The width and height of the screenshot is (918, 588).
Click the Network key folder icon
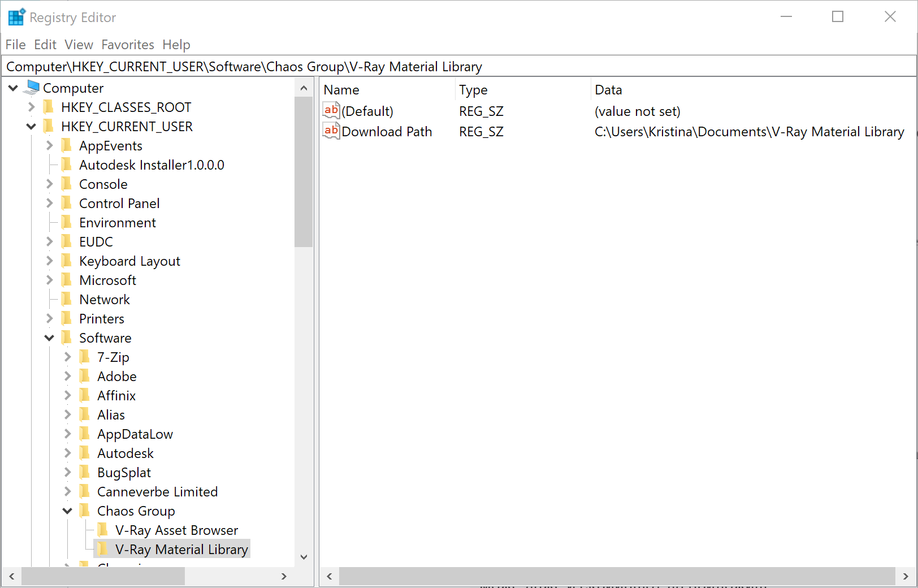67,300
